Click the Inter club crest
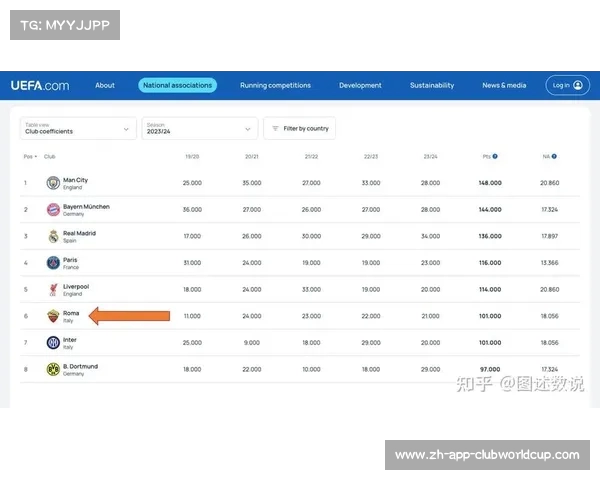The image size is (600, 480). point(53,343)
